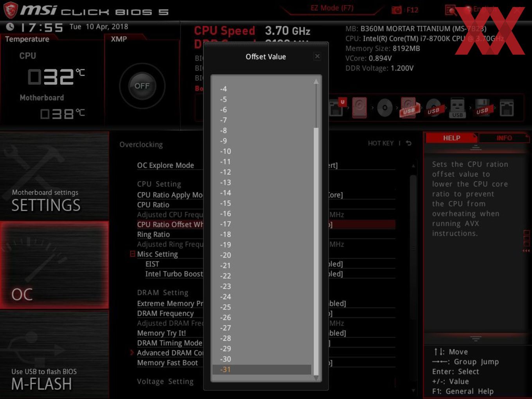This screenshot has width=532, height=399.
Task: Click the grip handle below help text
Action: pos(476,338)
